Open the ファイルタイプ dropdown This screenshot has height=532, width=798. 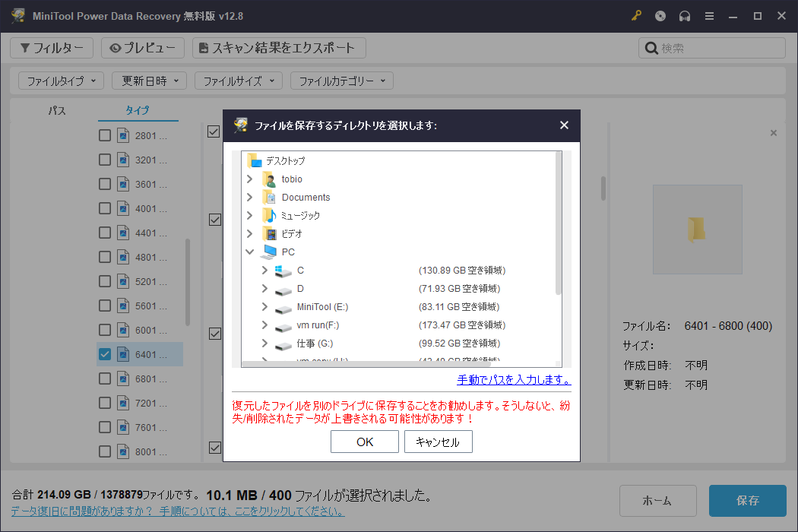pyautogui.click(x=61, y=81)
